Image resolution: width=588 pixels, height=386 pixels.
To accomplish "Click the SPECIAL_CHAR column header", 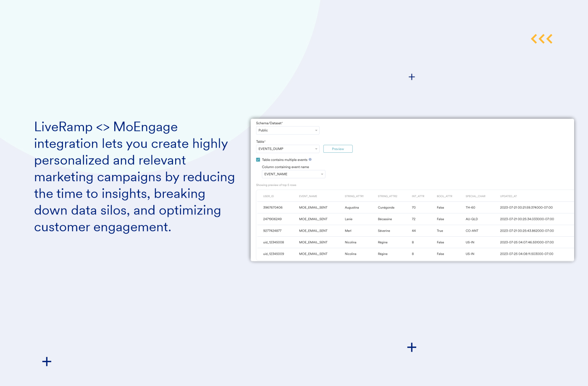I will pos(475,196).
